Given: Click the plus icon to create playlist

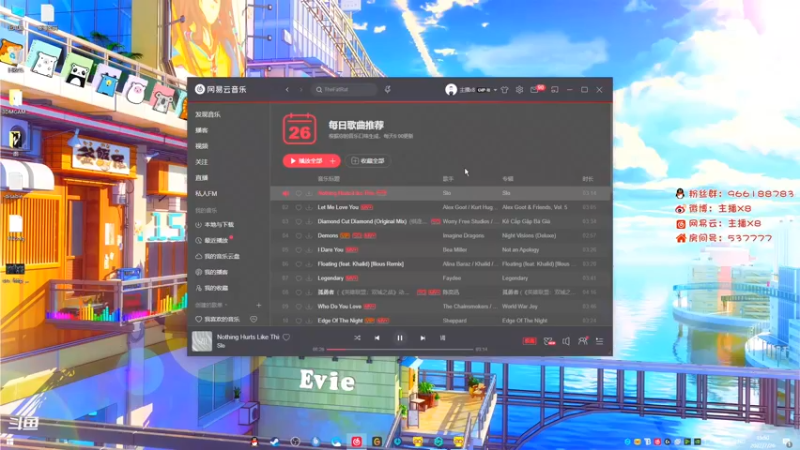Looking at the screenshot, I should tap(259, 305).
